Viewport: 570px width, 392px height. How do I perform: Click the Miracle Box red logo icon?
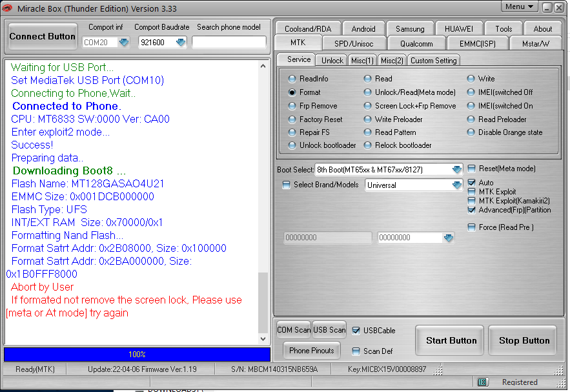pyautogui.click(x=7, y=8)
